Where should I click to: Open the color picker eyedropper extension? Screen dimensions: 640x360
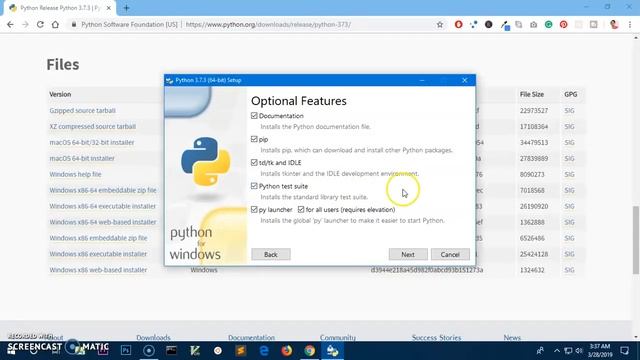(x=505, y=25)
